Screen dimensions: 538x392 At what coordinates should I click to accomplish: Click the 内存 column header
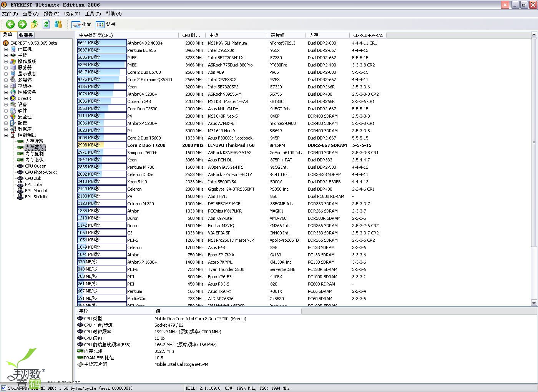[x=327, y=35]
